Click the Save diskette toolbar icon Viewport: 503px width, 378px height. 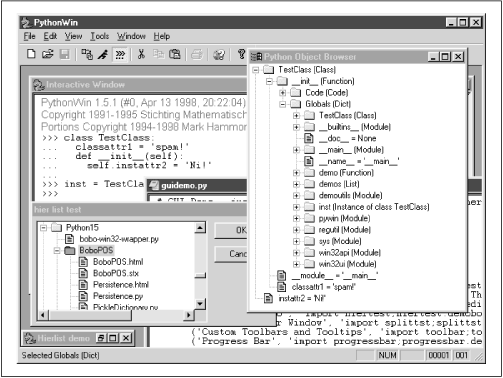(x=64, y=54)
